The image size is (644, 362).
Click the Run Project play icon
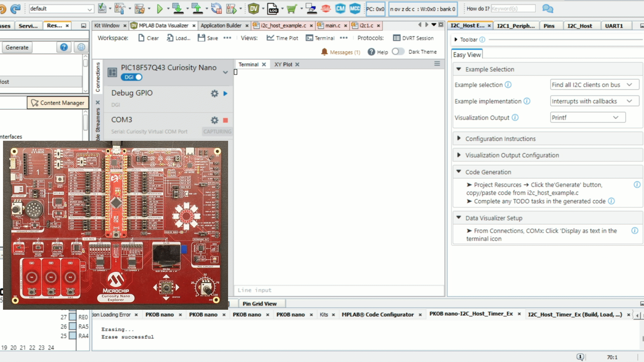click(x=160, y=9)
